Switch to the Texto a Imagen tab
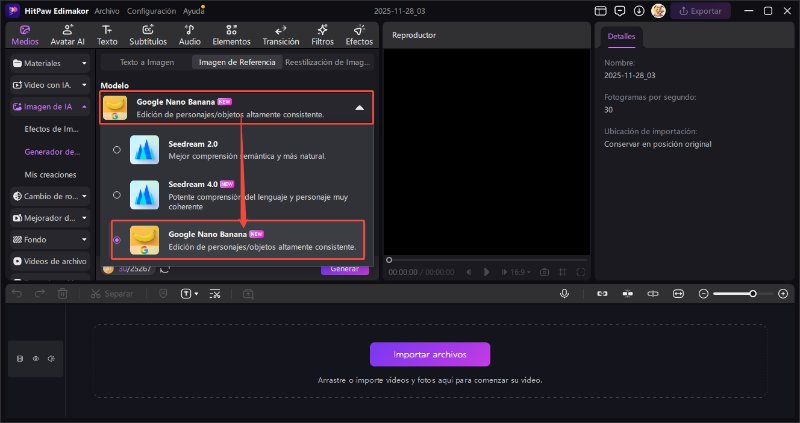 point(145,62)
